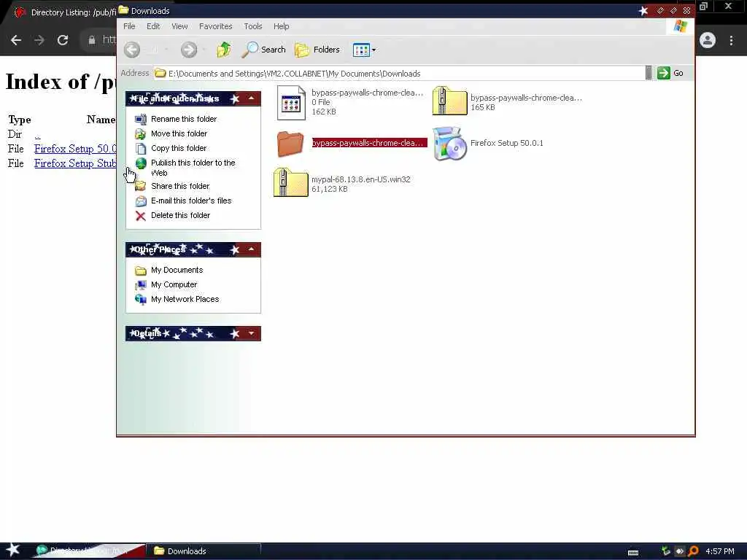Select the Firefox Setup 50.0.1 installer icon

pyautogui.click(x=449, y=144)
